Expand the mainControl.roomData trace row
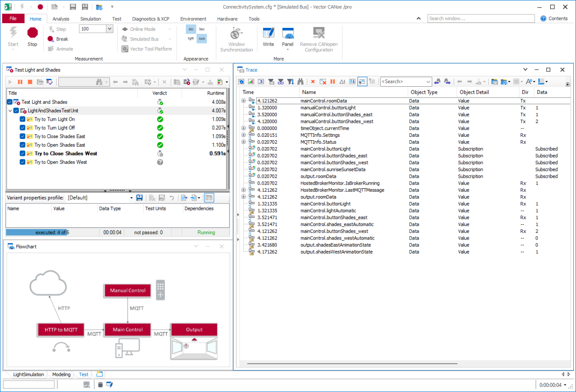This screenshot has height=392, width=576. click(243, 101)
